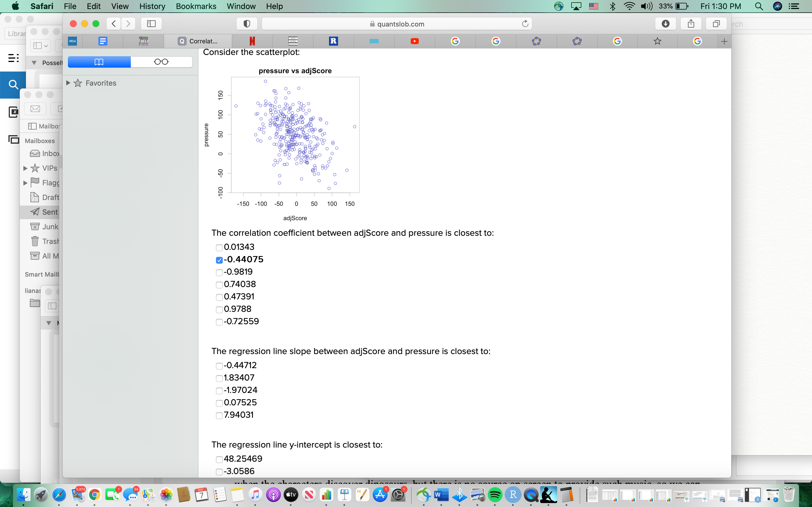Collapse the Flagged mailbox group
Viewport: 812px width, 507px height.
pos(25,183)
